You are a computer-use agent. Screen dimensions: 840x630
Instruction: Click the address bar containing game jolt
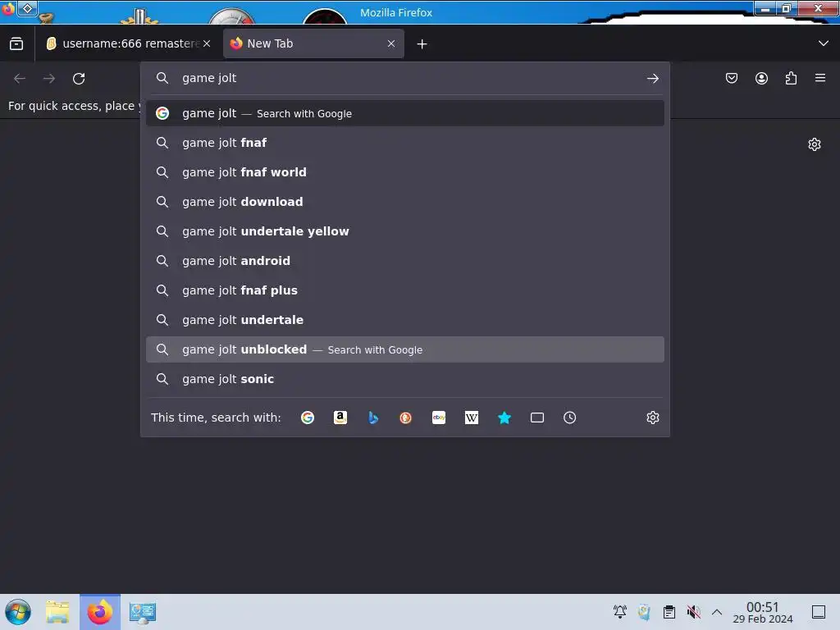407,78
